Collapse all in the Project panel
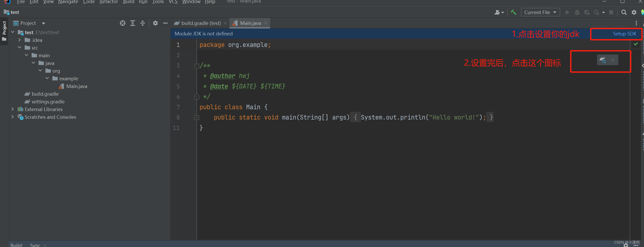The height and width of the screenshot is (247, 644). [143, 23]
